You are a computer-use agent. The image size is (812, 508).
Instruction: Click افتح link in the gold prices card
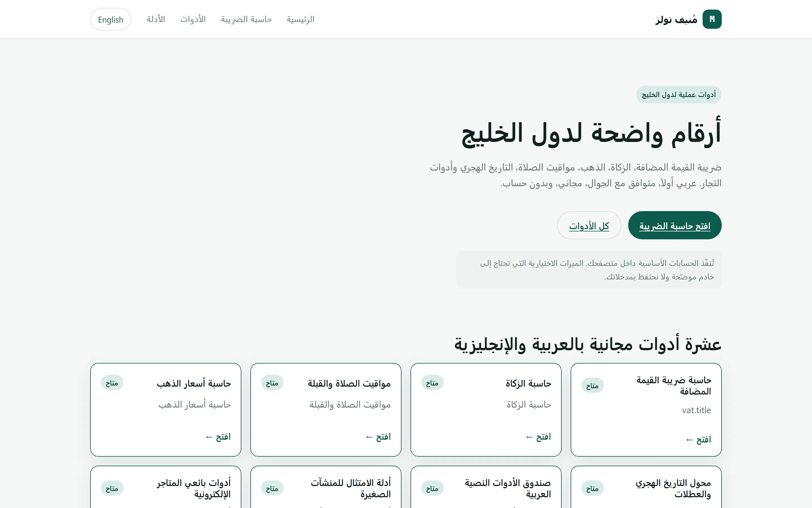click(218, 436)
